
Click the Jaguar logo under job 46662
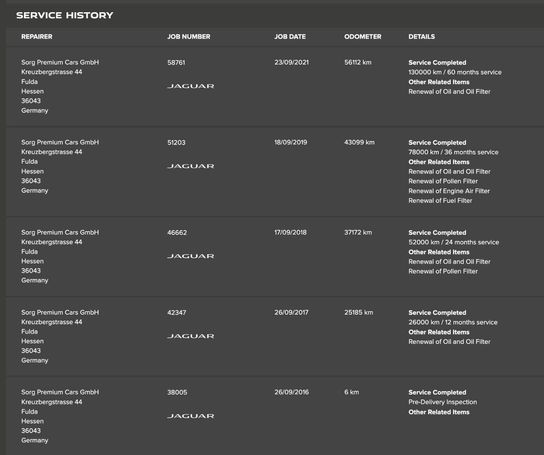point(190,256)
